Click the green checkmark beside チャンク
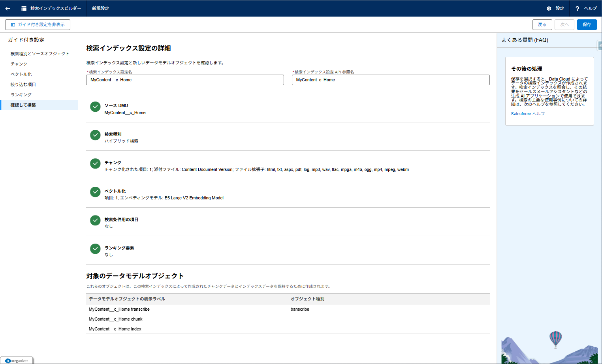 click(95, 163)
